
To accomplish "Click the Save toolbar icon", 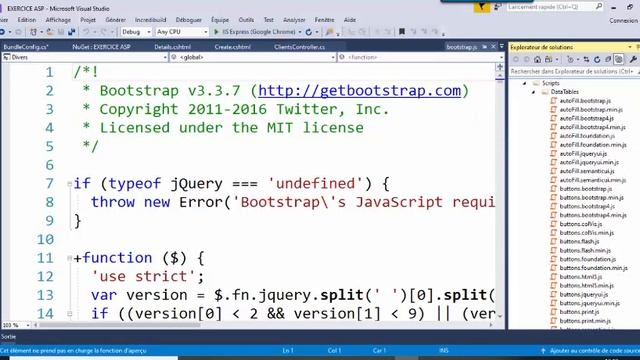I will (x=61, y=32).
